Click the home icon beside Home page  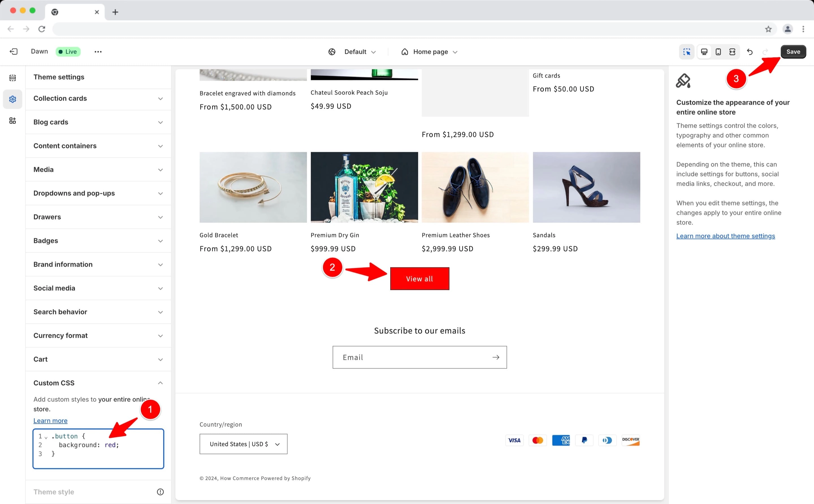(404, 52)
